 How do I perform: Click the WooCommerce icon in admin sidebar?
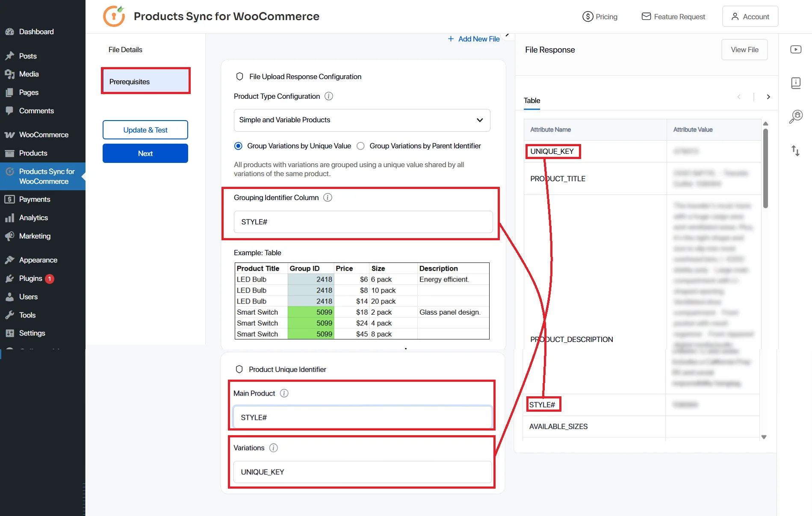pos(10,134)
